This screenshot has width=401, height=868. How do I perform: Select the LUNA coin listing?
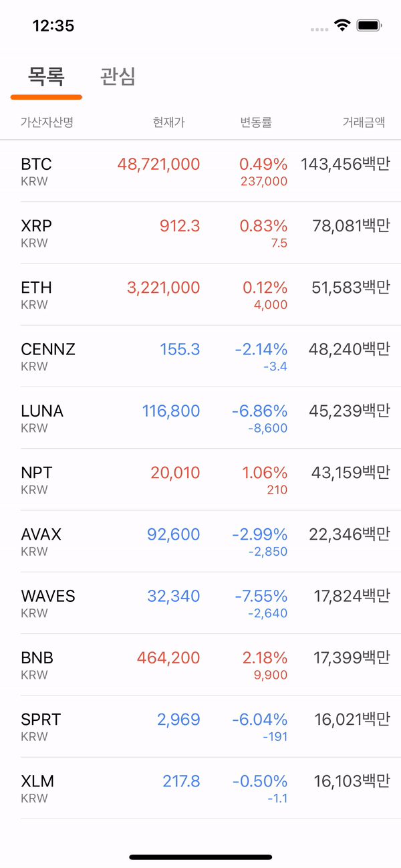pyautogui.click(x=200, y=417)
